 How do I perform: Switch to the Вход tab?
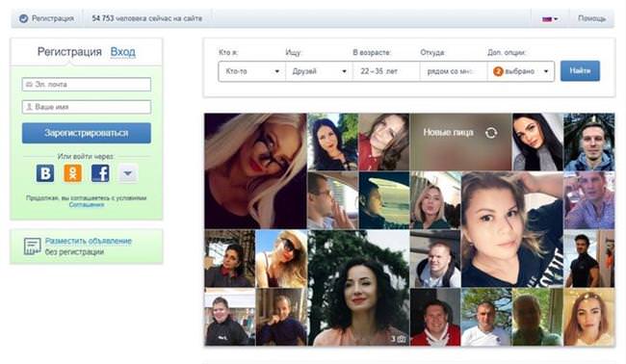pos(123,52)
